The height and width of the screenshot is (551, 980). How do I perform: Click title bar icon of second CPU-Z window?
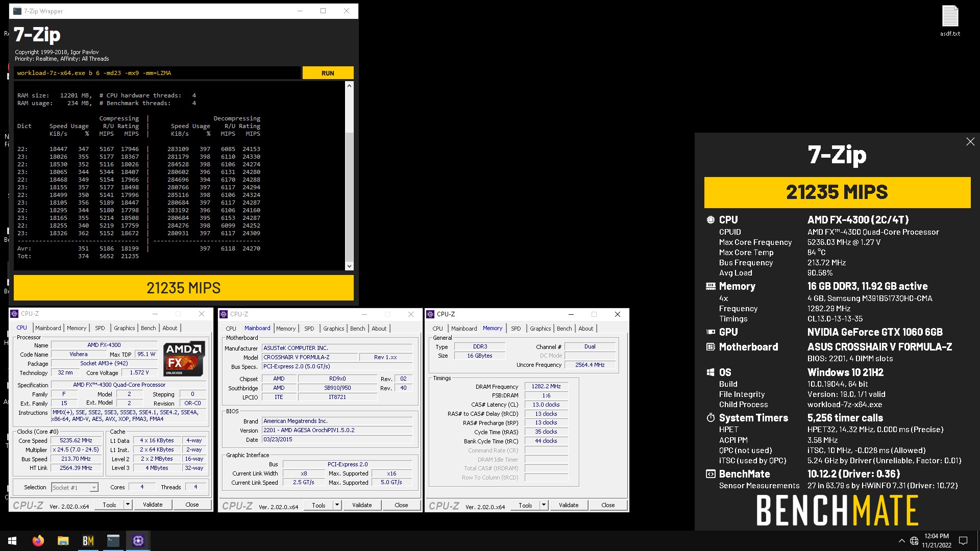pyautogui.click(x=224, y=314)
